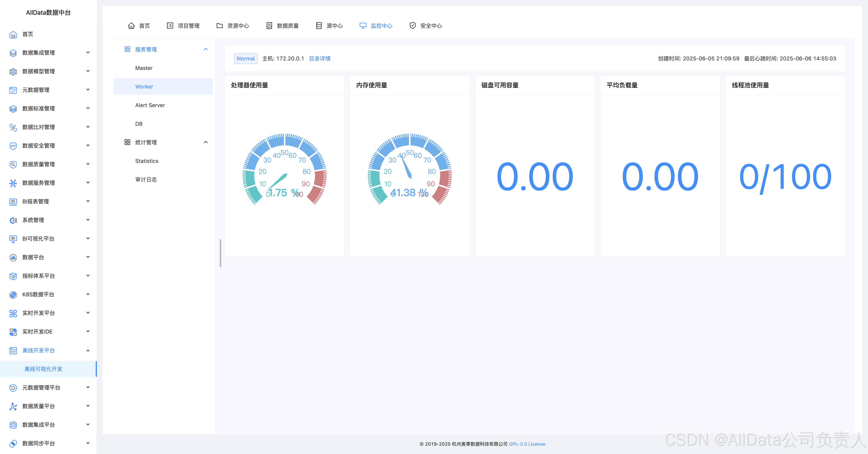Viewport: 868px width, 454px height.
Task: Open the 审计日志 menu item
Action: (163, 180)
